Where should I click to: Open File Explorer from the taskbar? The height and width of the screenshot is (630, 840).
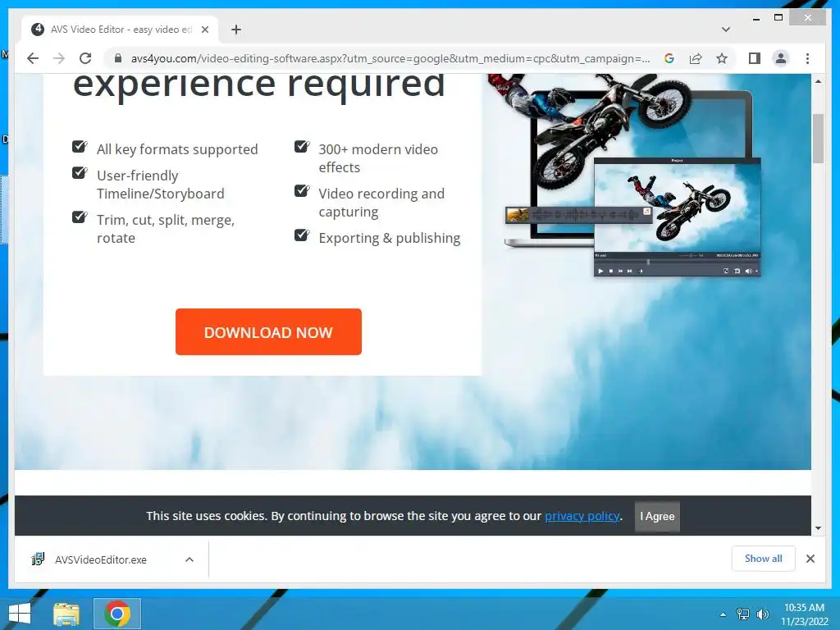tap(66, 614)
